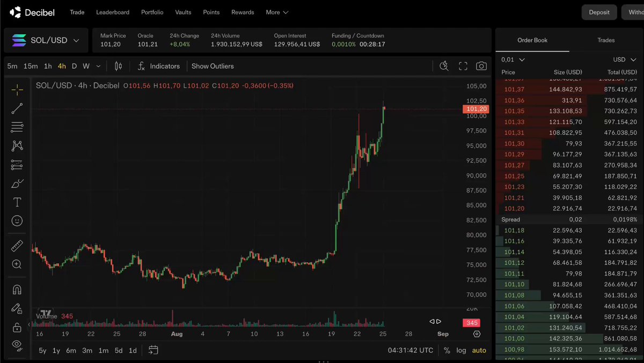Open the emoji icons tool
Image resolution: width=644 pixels, height=363 pixels.
[x=17, y=220]
